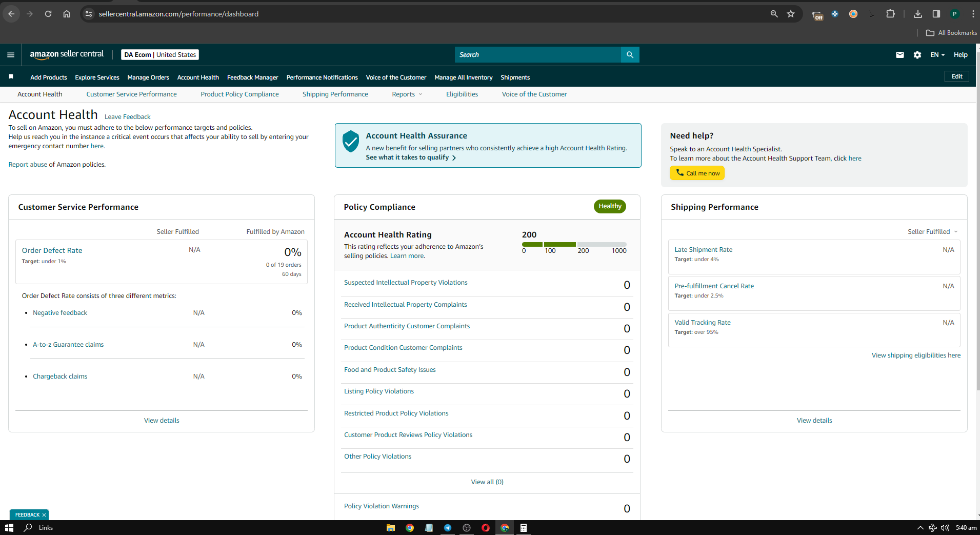
Task: Close the FEEDBACK tab with its X
Action: (44, 515)
